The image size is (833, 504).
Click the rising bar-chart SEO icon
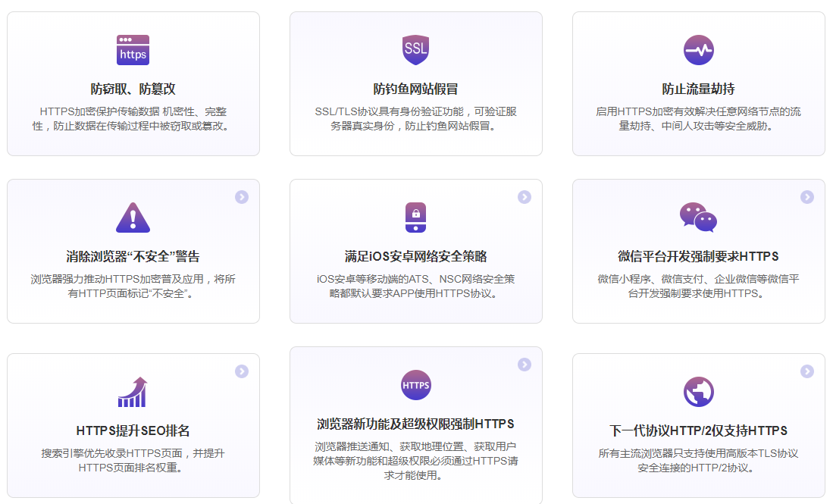[133, 390]
